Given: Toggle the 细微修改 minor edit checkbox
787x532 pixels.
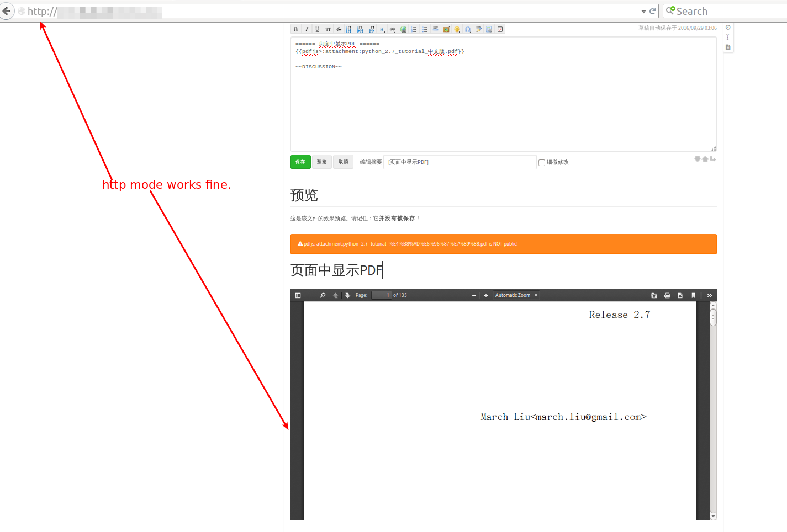Looking at the screenshot, I should pyautogui.click(x=542, y=162).
